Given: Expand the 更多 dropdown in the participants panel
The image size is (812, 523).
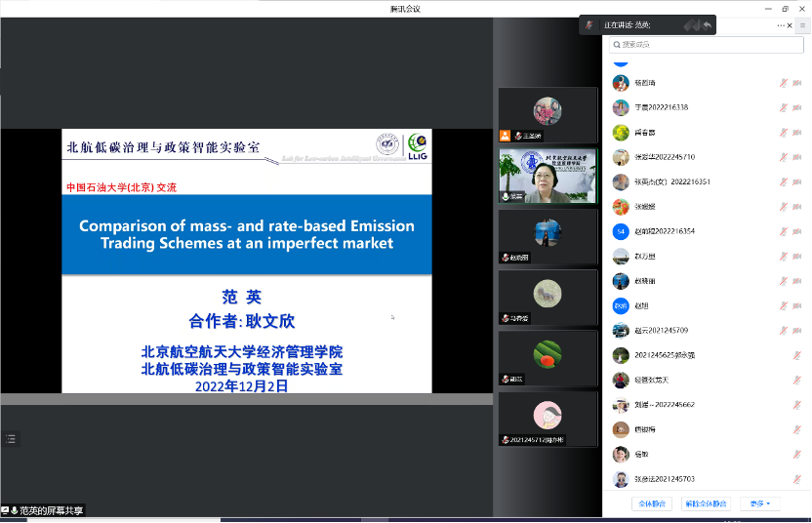Looking at the screenshot, I should (x=759, y=503).
